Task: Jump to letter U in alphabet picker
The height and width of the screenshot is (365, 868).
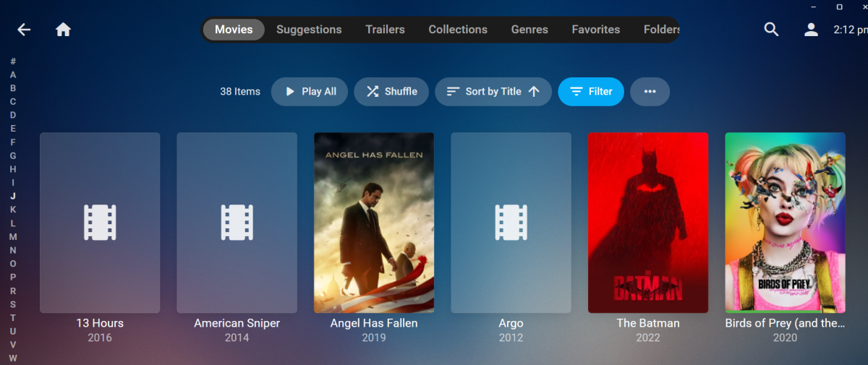Action: tap(13, 332)
